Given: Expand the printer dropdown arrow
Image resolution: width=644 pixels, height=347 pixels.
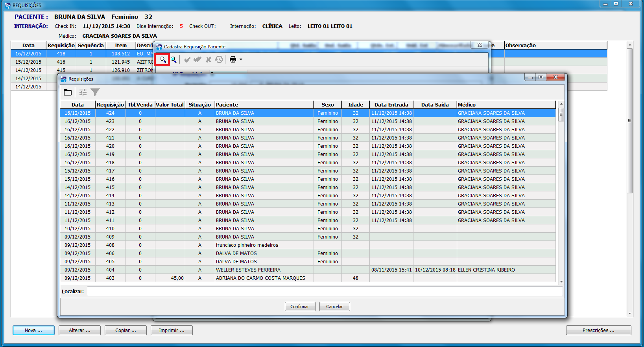Looking at the screenshot, I should 241,60.
